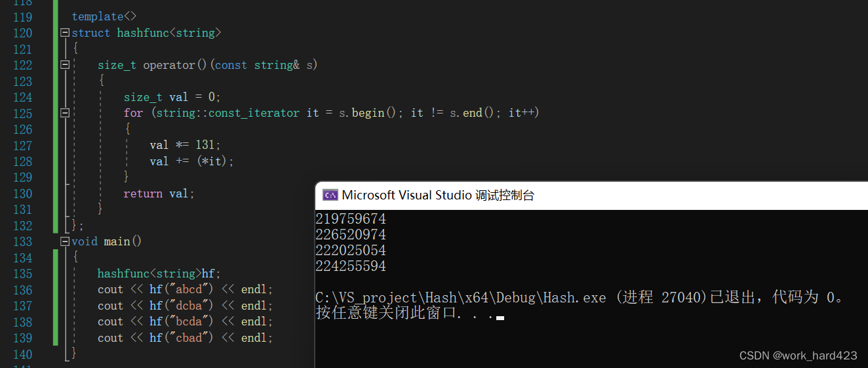
Task: Click the 'size_t val = 0;' statement
Action: tap(172, 97)
